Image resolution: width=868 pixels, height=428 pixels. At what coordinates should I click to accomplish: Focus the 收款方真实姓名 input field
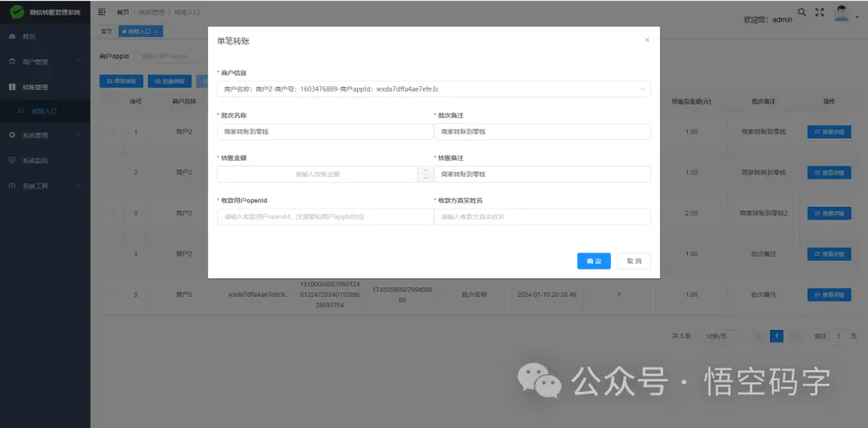(542, 216)
